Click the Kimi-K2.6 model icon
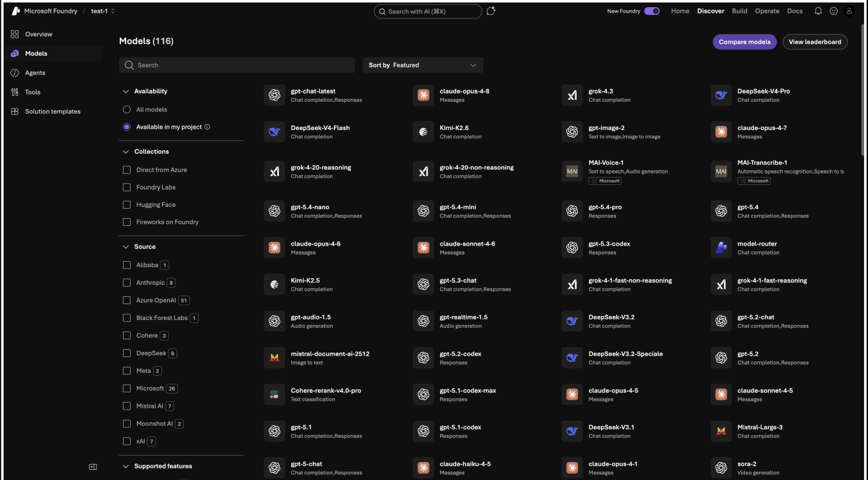 (x=423, y=132)
